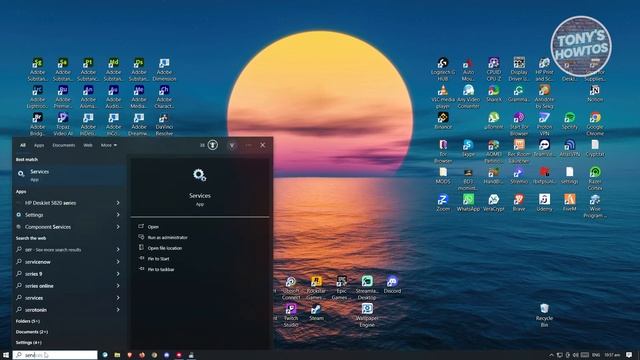Screen dimensions: 640x360
Task: Expand the Component Services result arrow
Action: coord(118,227)
